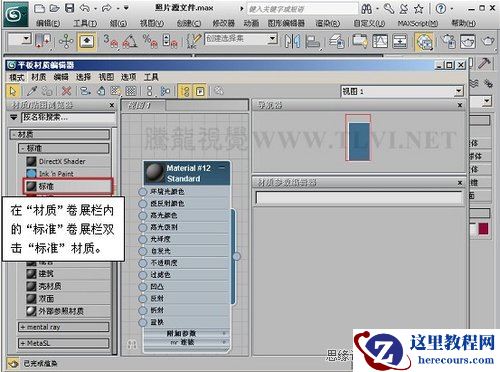Click the red X Delete Selected icon
Screen dimensions: 500x372
pos(67,91)
